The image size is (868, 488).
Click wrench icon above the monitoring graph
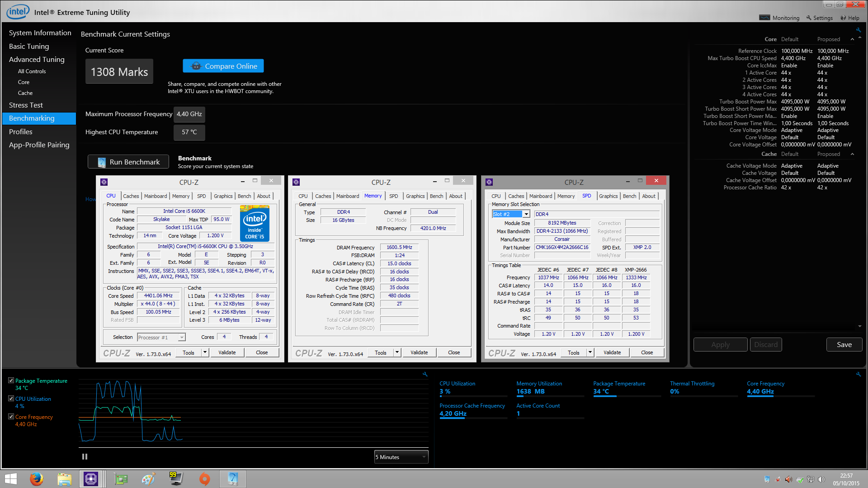(x=425, y=374)
